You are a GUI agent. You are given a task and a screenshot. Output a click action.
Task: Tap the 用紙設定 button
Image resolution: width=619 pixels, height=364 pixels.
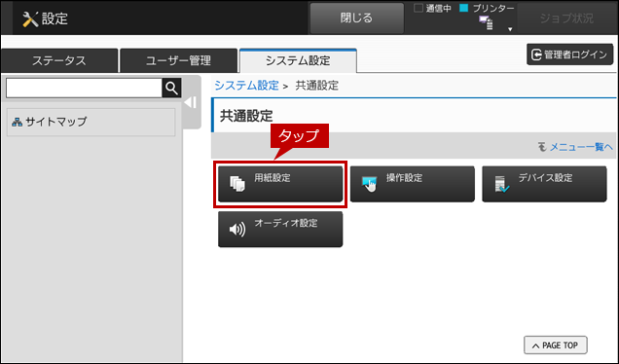(280, 184)
